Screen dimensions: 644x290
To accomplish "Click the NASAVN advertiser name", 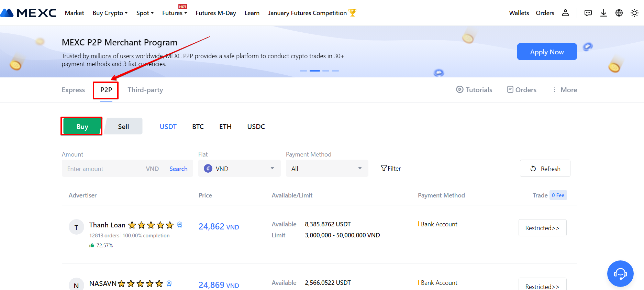I will coord(103,283).
